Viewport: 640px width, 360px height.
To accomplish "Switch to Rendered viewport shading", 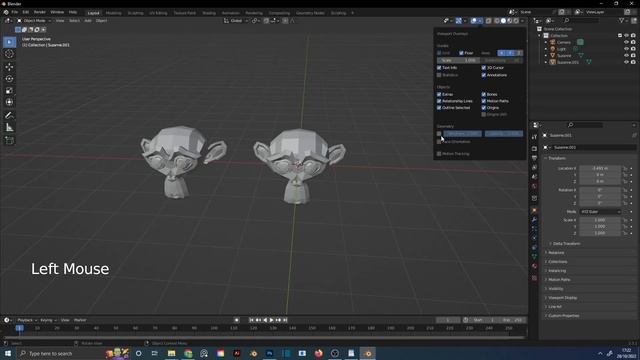I will point(516,20).
